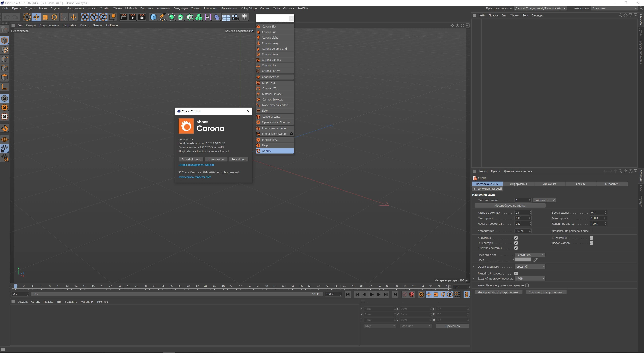This screenshot has height=353, width=644.
Task: Toggle Z axis lock icon
Action: [103, 17]
